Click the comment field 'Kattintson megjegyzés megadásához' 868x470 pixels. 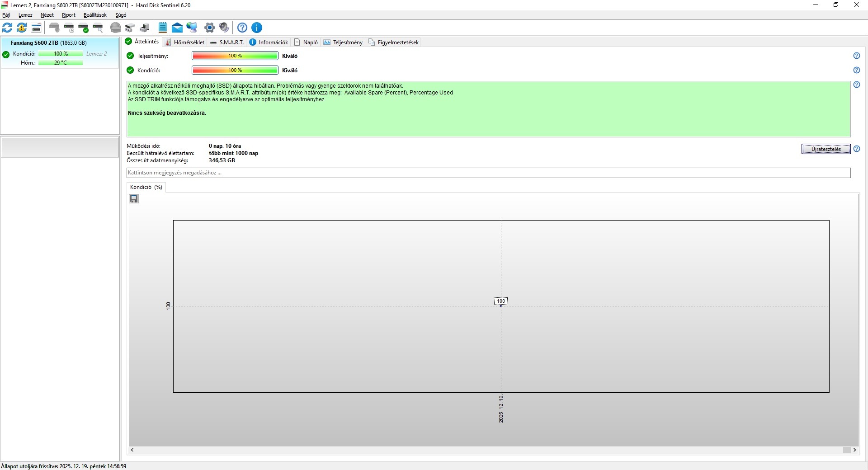[488, 173]
